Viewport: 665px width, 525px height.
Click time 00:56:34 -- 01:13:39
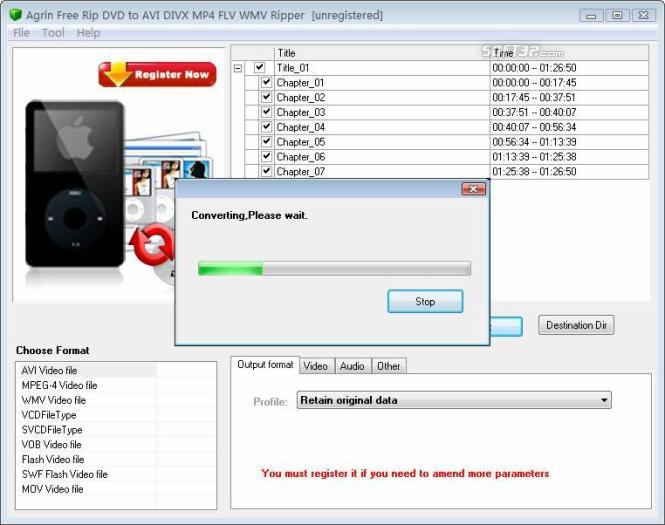(x=534, y=142)
